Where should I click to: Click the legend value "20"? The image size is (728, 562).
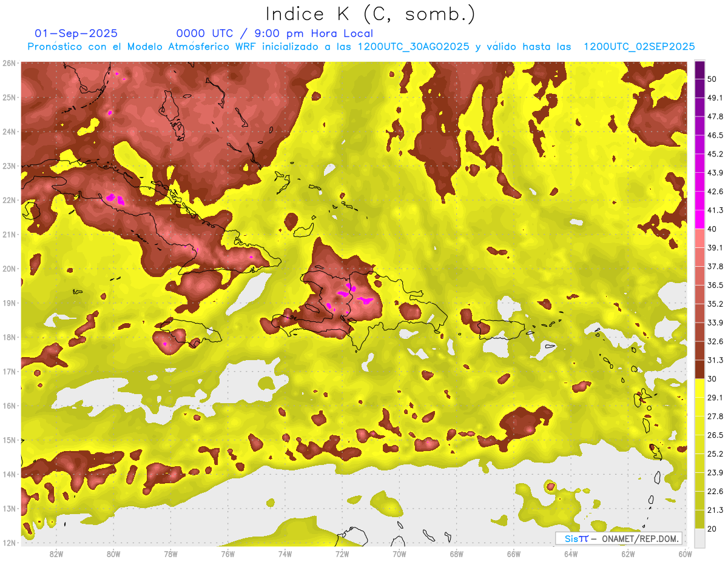pos(712,529)
